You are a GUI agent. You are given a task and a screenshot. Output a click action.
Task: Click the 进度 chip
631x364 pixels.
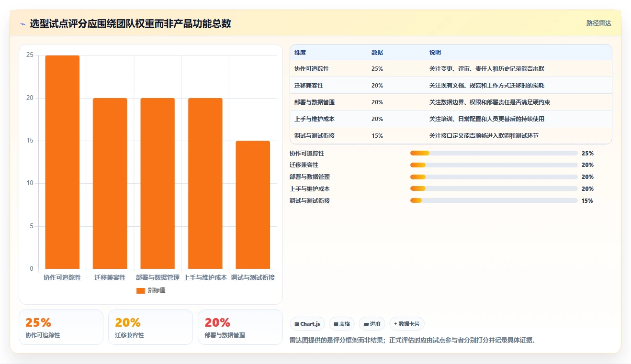point(372,324)
